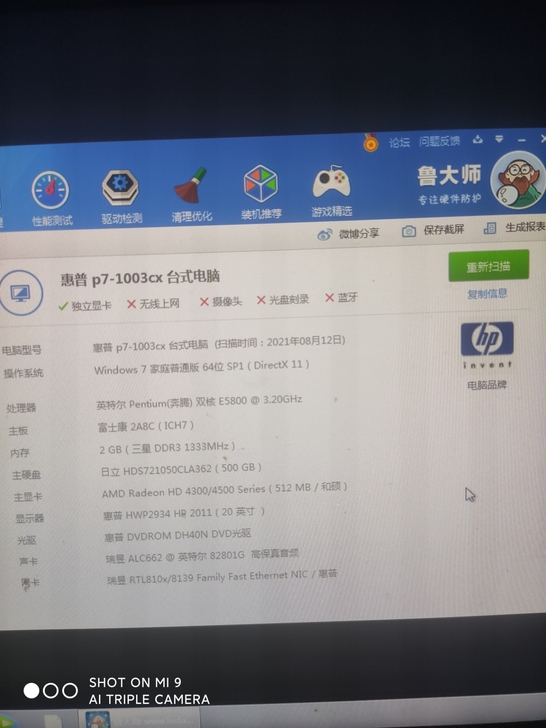Click the RTL810x/8139 Fast Ethernet NIC value
This screenshot has width=546, height=728.
pos(222,577)
